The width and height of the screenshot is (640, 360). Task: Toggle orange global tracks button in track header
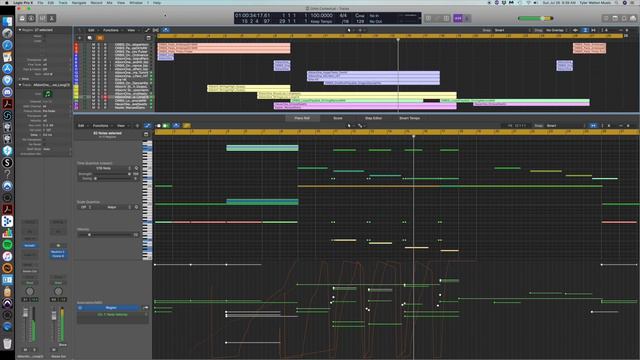tap(100, 38)
